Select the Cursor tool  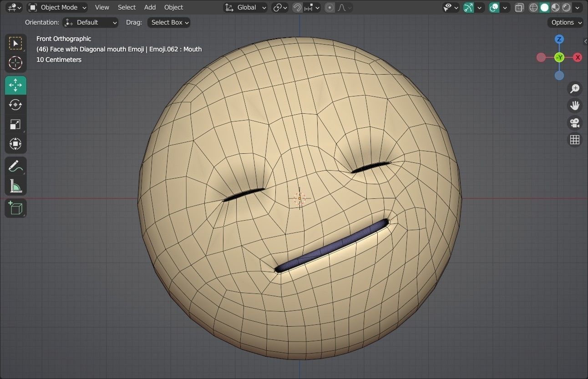click(x=15, y=63)
